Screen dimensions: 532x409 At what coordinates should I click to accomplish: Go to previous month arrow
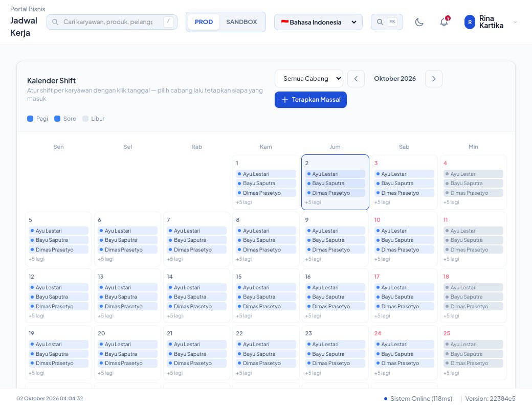coord(356,79)
